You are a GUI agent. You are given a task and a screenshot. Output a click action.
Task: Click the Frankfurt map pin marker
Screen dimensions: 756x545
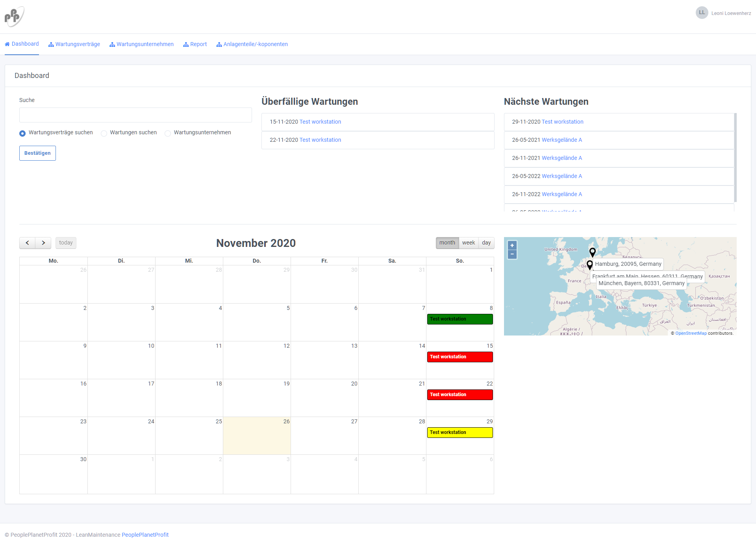[589, 264]
